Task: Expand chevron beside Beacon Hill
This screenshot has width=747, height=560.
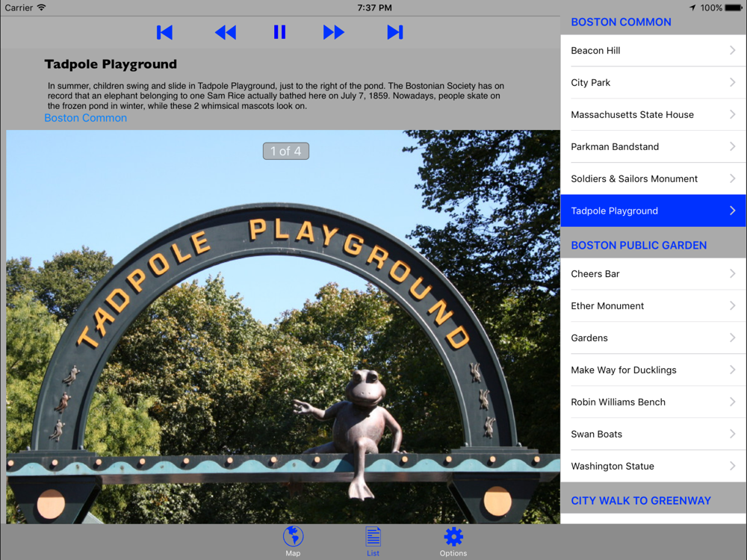Action: (x=733, y=50)
